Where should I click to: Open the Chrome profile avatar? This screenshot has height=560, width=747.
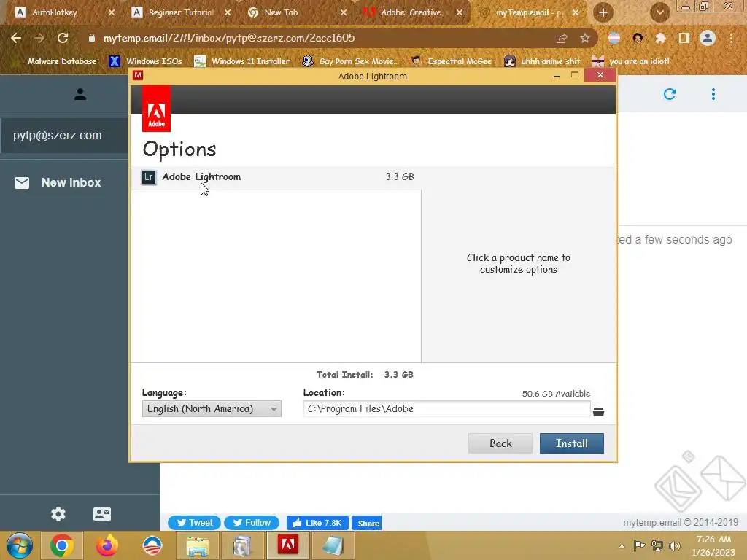click(708, 38)
